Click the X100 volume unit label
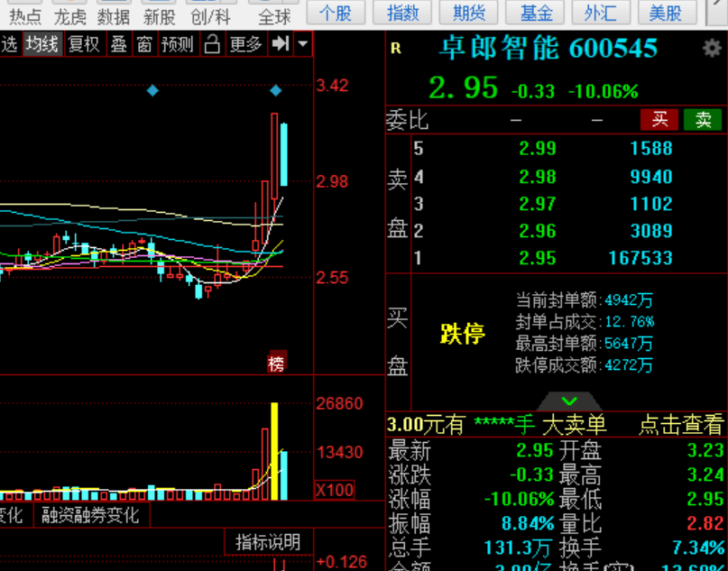Image resolution: width=728 pixels, height=571 pixels. (x=335, y=490)
